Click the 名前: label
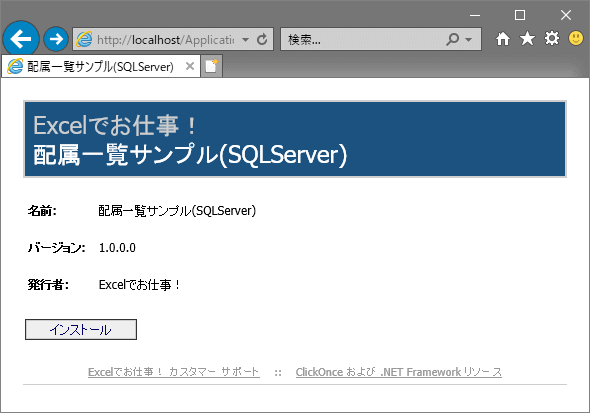 click(42, 211)
